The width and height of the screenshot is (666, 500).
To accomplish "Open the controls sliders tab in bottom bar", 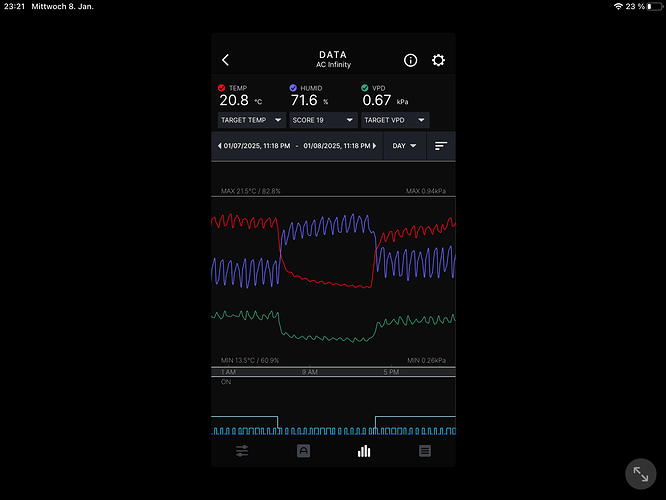I will (242, 451).
